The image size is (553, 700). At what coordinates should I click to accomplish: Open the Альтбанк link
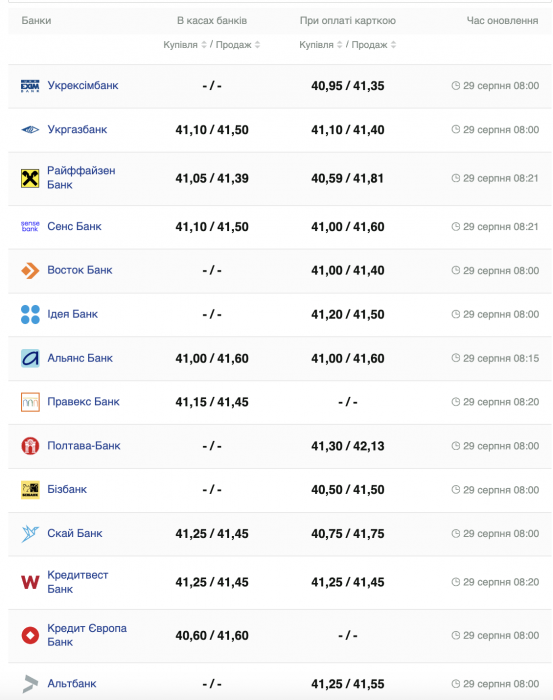(72, 683)
